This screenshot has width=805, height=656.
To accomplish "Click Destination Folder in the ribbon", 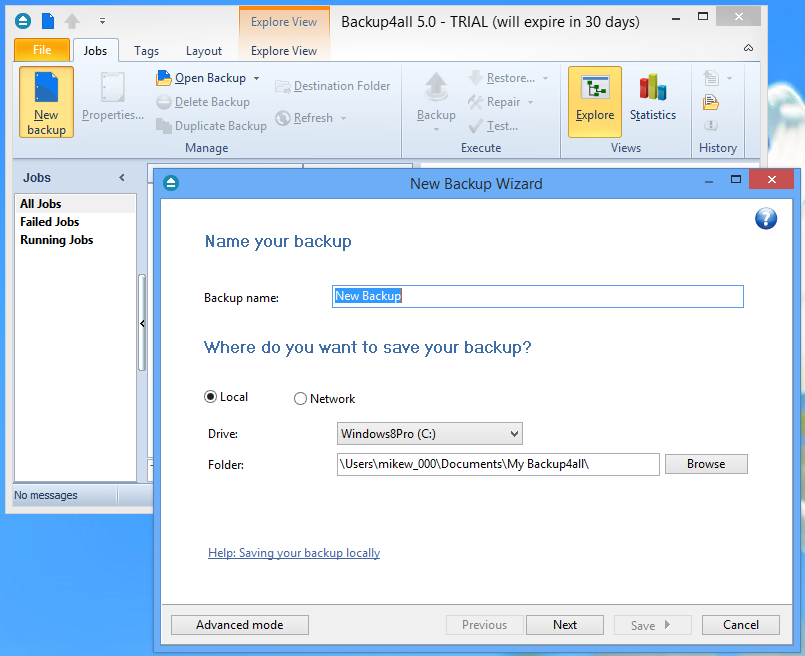I will tap(332, 86).
